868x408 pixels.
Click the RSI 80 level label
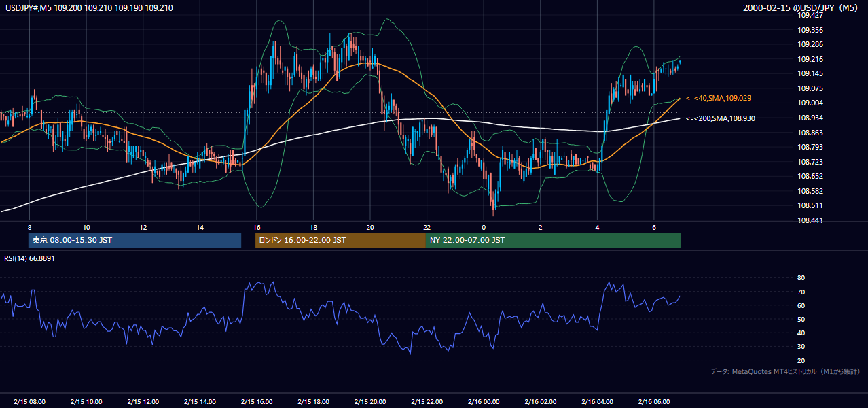pyautogui.click(x=801, y=278)
